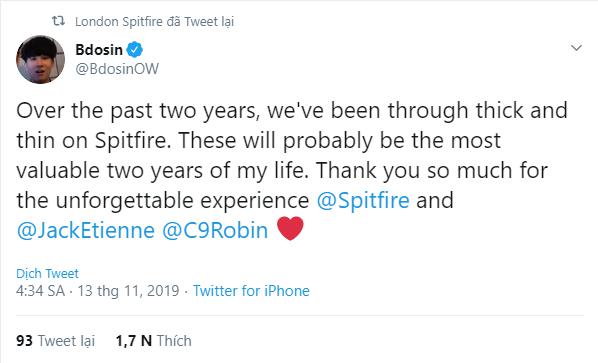
Task: Open the @C9Robin mention
Action: pyautogui.click(x=215, y=230)
